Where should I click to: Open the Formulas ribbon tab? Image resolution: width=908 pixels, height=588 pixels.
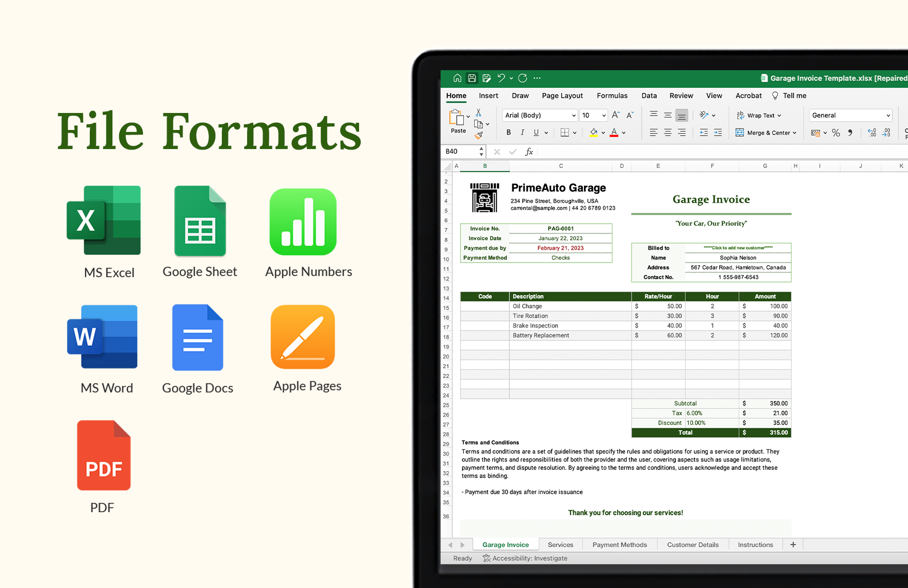click(x=612, y=96)
